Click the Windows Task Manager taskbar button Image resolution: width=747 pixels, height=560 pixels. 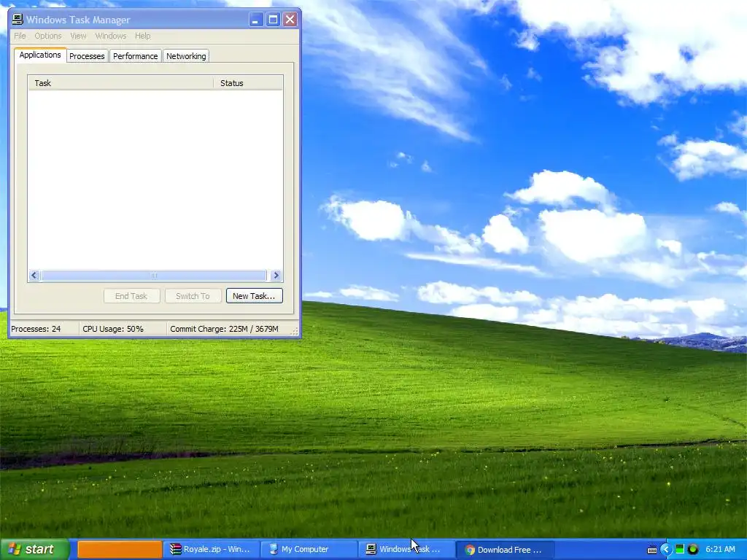coord(407,549)
